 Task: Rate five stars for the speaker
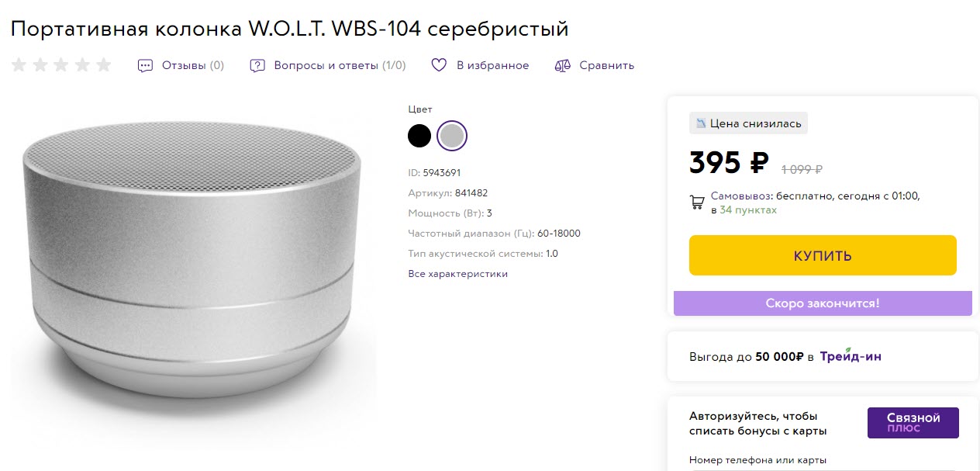point(103,65)
